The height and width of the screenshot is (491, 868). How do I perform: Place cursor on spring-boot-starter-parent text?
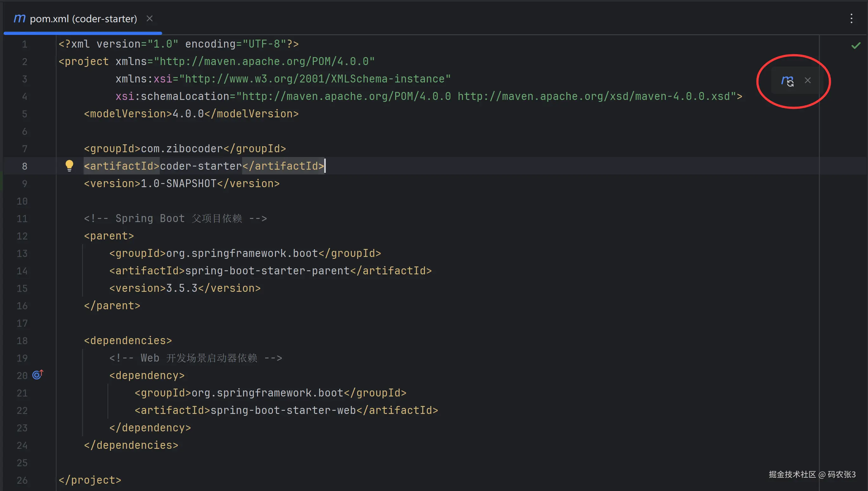tap(267, 271)
